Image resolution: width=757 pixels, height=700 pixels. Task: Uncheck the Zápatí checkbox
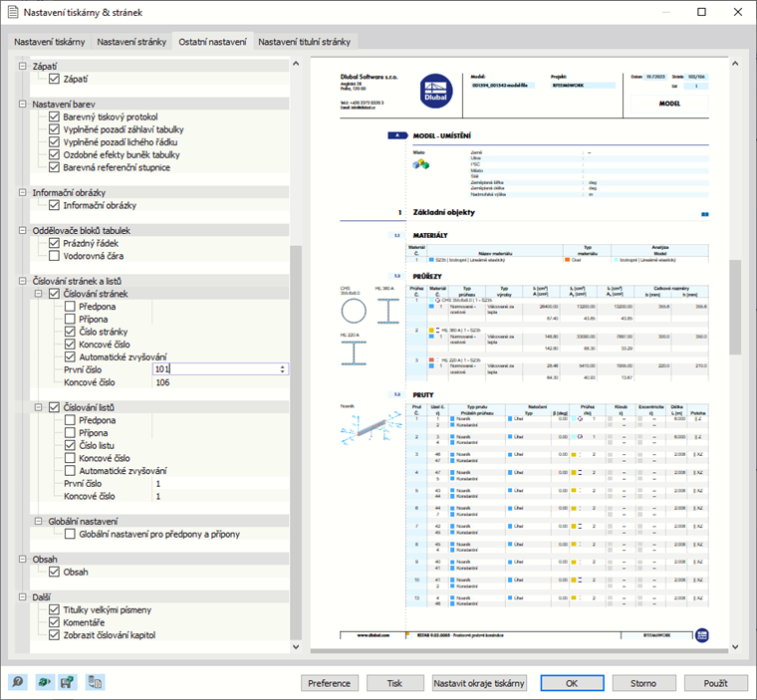(x=54, y=79)
